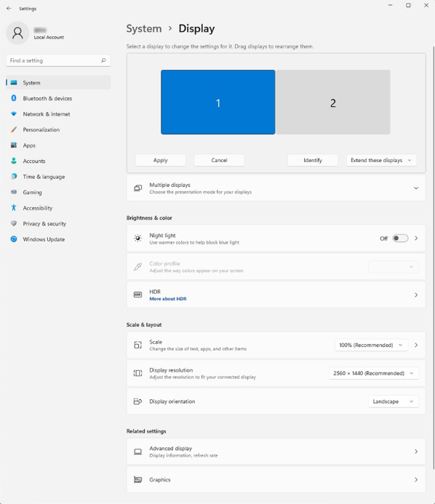The height and width of the screenshot is (504, 435).
Task: Click the System monitor icon in sidebar
Action: click(14, 83)
